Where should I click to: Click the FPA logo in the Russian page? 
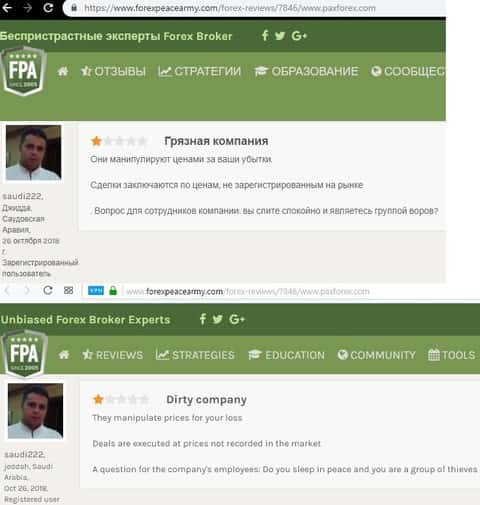[x=23, y=71]
